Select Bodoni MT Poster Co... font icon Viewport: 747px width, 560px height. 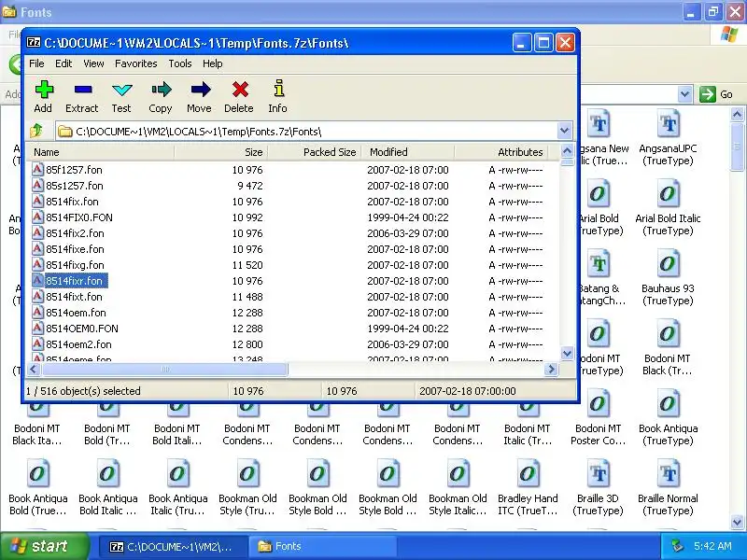pos(598,404)
